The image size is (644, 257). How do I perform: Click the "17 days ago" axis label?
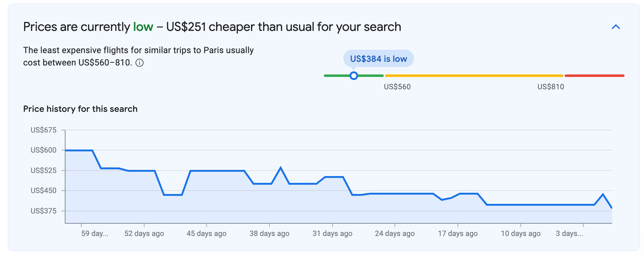pyautogui.click(x=458, y=234)
